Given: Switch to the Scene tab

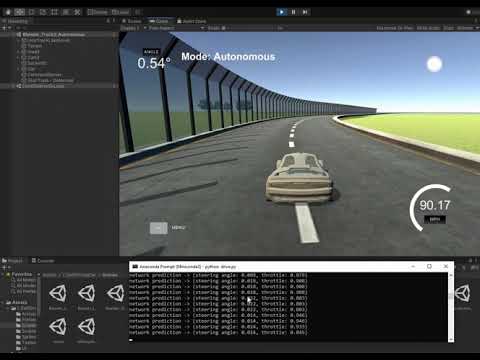Looking at the screenshot, I should (132, 21).
